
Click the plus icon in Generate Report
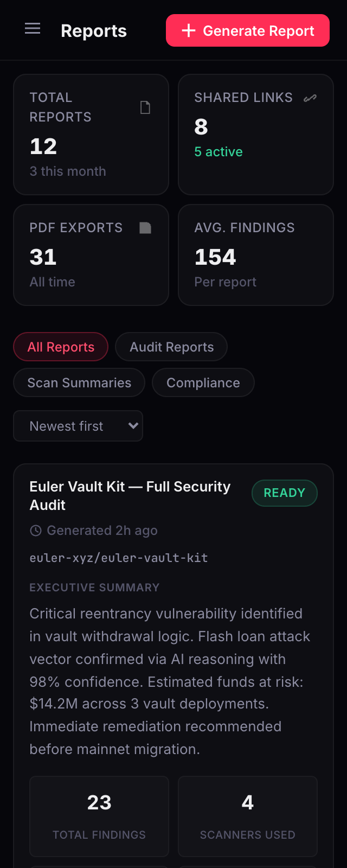(x=189, y=31)
